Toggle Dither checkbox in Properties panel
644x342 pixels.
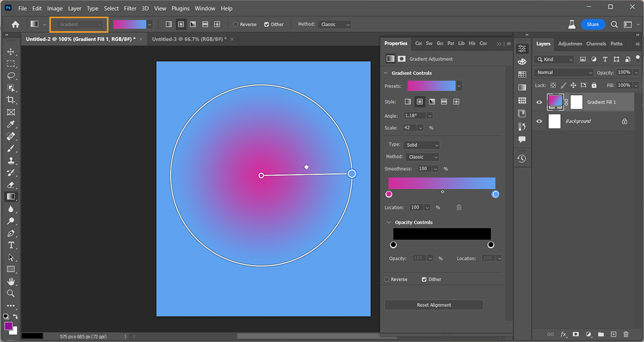click(x=424, y=279)
